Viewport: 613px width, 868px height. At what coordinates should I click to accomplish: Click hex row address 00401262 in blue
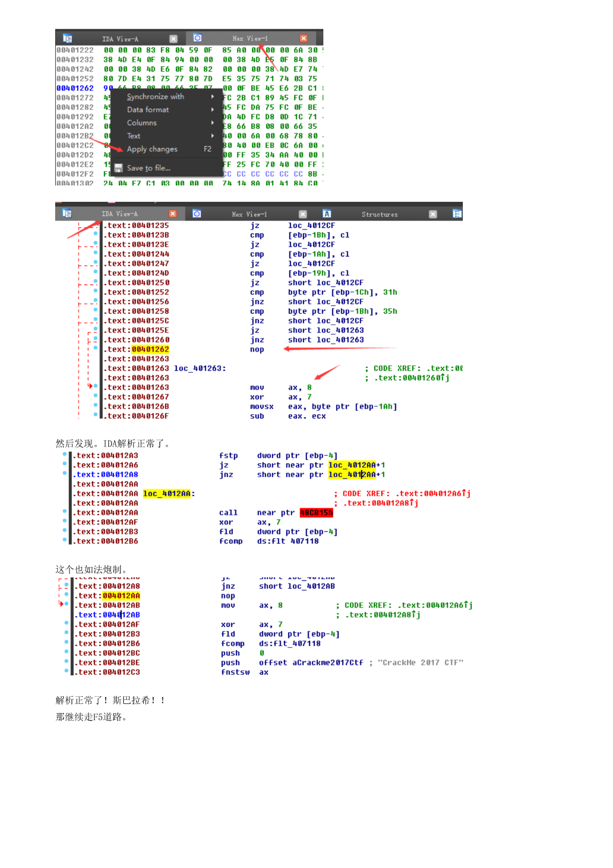pos(75,88)
